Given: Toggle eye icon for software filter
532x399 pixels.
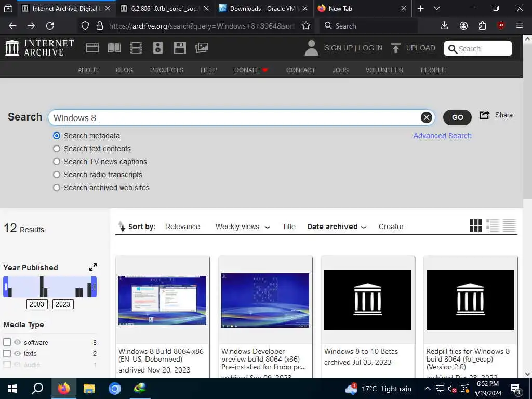Looking at the screenshot, I should (x=17, y=342).
